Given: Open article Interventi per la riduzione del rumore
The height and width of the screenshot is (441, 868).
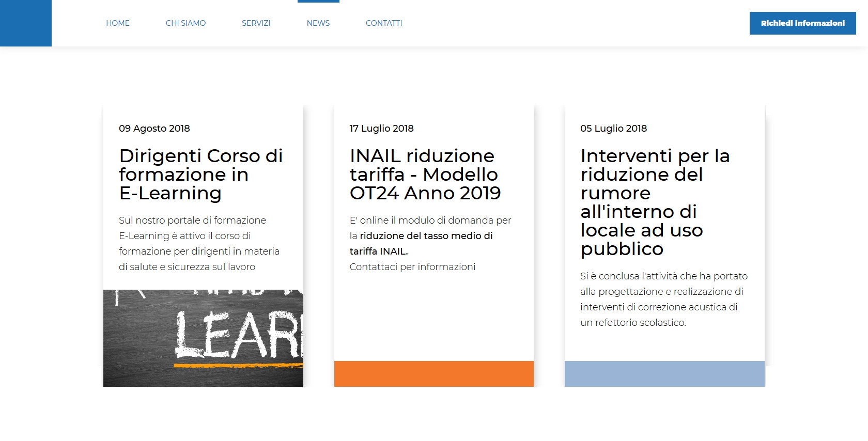Looking at the screenshot, I should coord(655,202).
